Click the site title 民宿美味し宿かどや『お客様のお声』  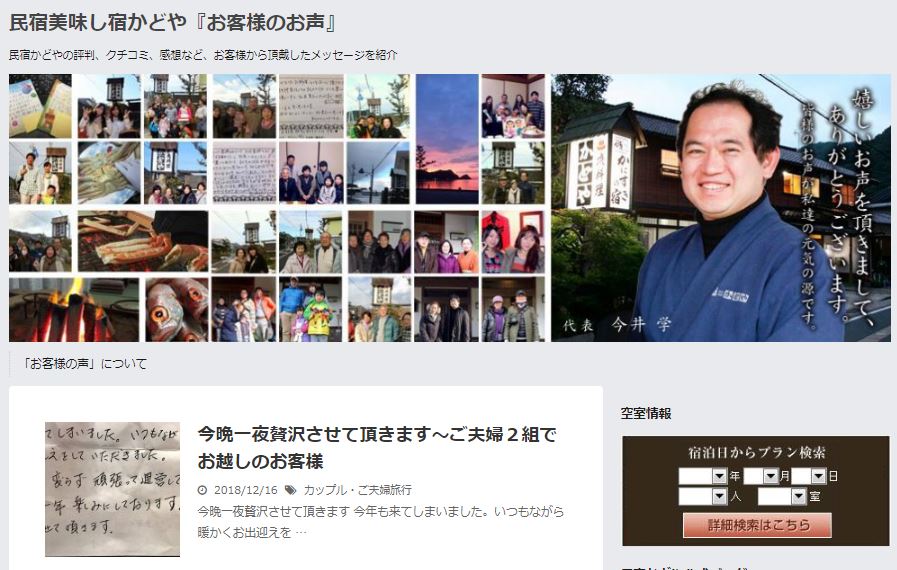(x=174, y=23)
